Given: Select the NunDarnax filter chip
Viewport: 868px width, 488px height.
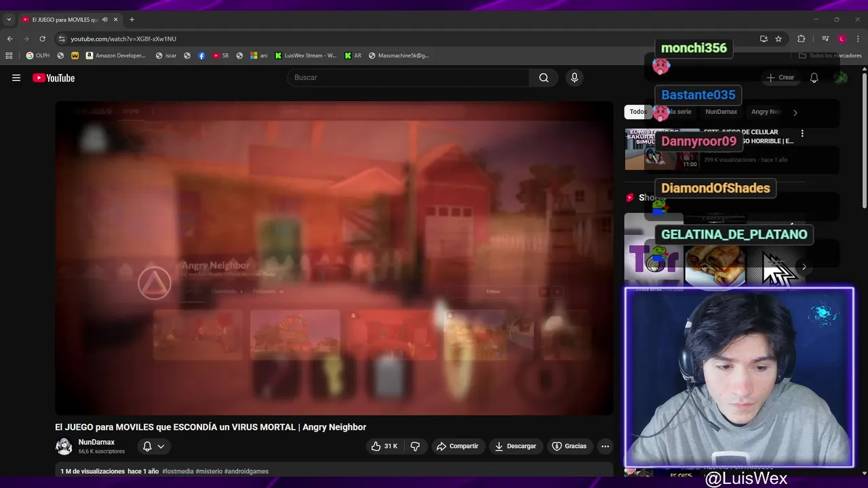Looking at the screenshot, I should click(721, 112).
